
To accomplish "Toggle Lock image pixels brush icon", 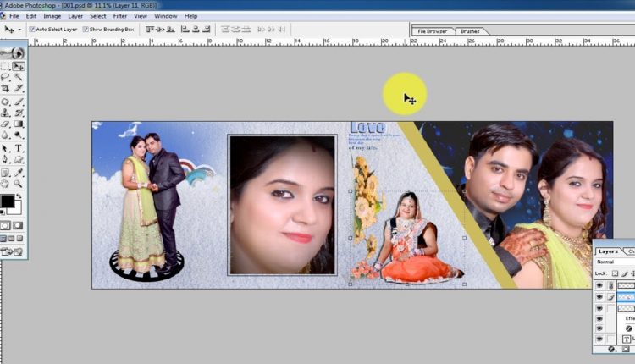I will pos(625,273).
